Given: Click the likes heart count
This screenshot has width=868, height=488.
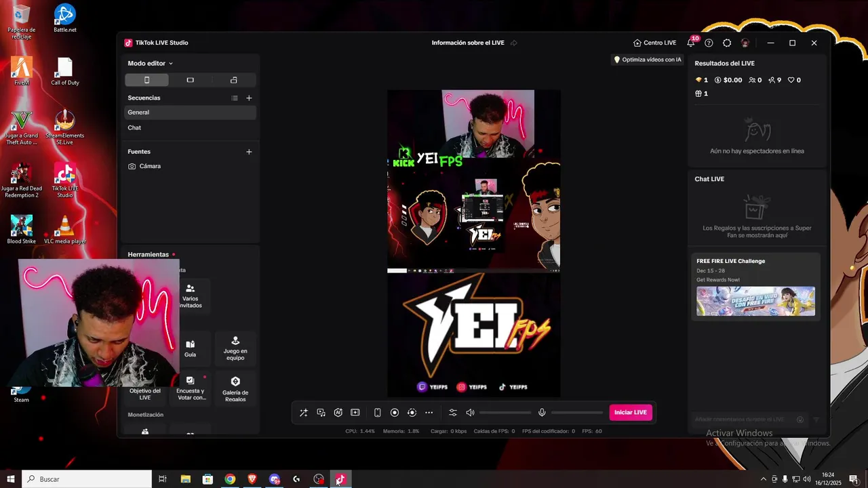Looking at the screenshot, I should point(794,80).
